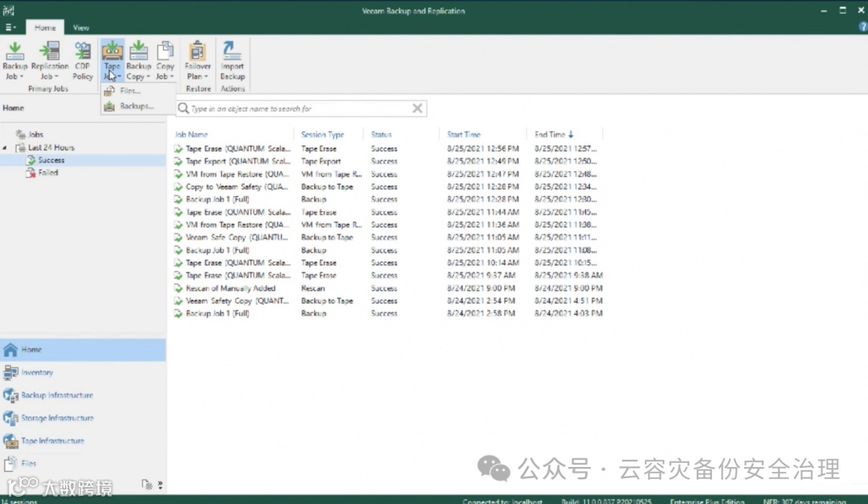
Task: Open the help icon in title bar
Action: (x=862, y=27)
